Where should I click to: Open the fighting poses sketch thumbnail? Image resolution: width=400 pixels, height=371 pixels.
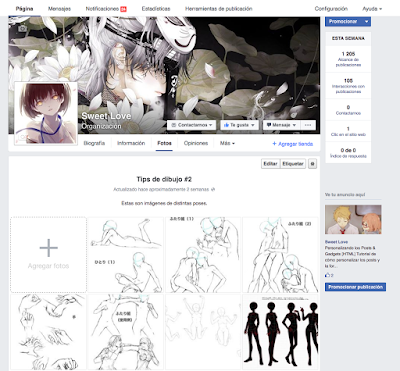[x=126, y=332]
